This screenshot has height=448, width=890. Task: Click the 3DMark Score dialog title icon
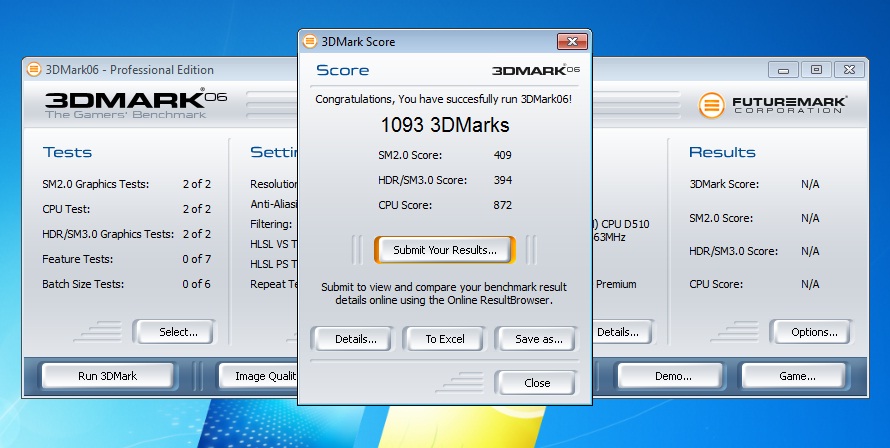(310, 41)
